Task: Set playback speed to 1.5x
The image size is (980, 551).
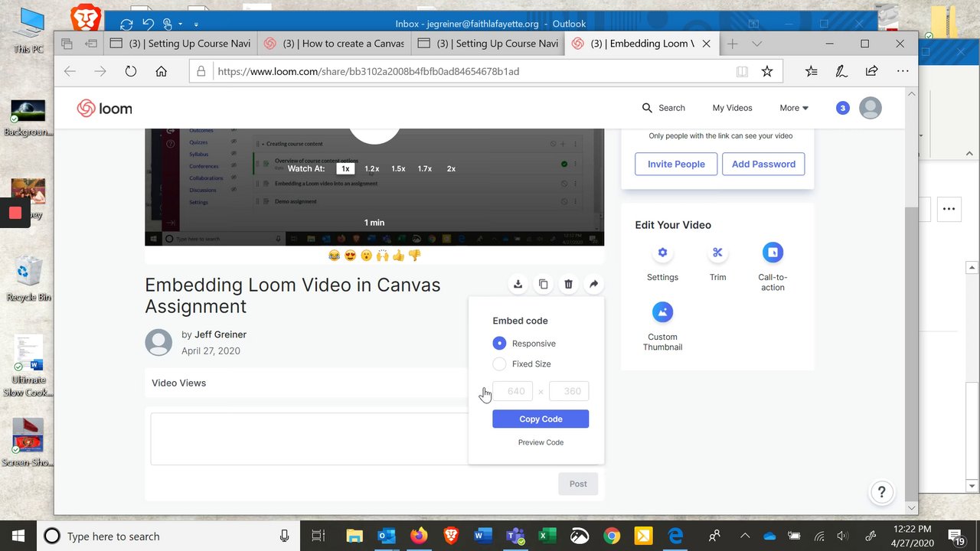Action: pos(398,168)
